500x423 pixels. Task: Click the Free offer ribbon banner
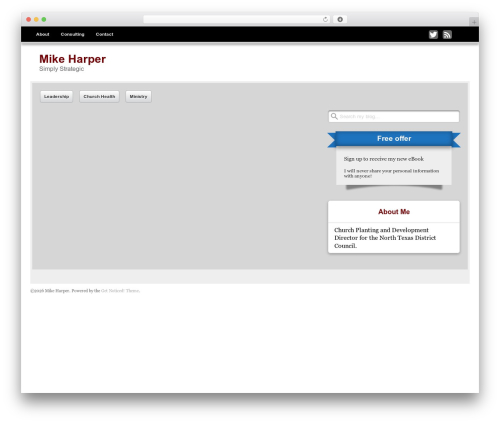tap(394, 139)
